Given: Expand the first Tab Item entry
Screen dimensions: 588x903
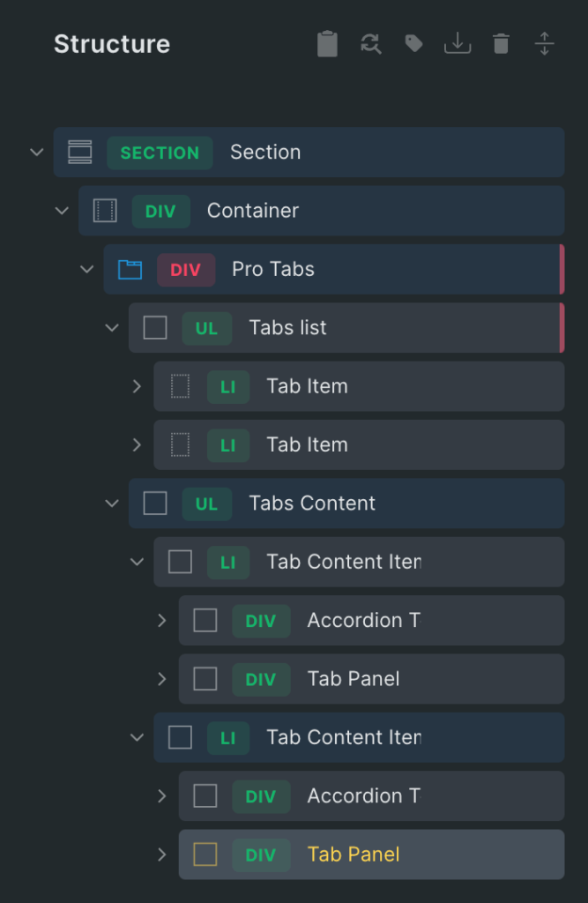Looking at the screenshot, I should (x=137, y=386).
